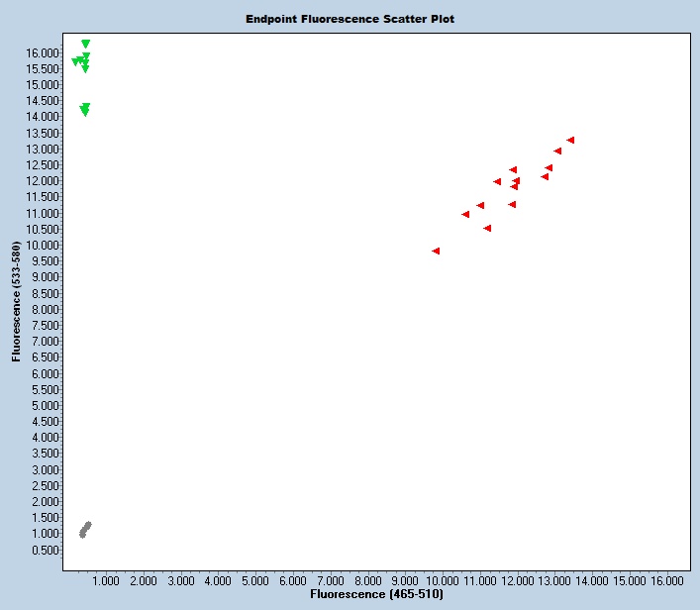700x610 pixels.
Task: Click the 1.000 tick label on x-axis
Action: click(x=106, y=580)
